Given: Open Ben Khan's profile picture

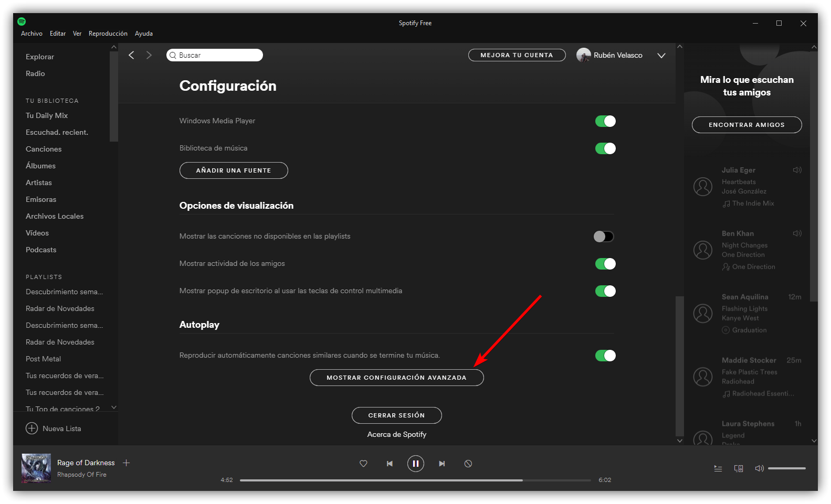Looking at the screenshot, I should pos(703,250).
